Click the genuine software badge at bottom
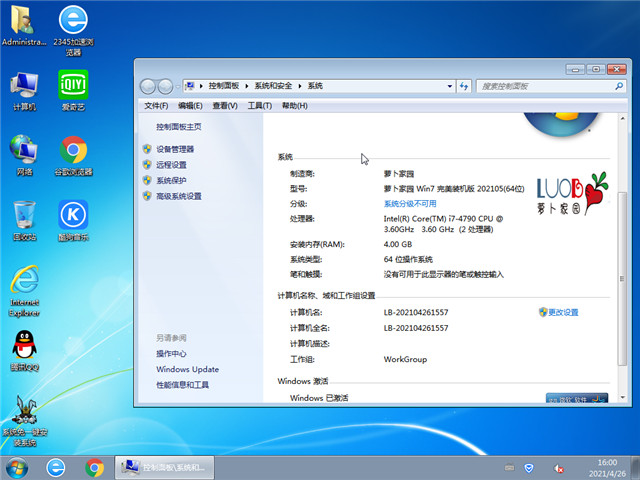This screenshot has width=640, height=480. (x=577, y=398)
